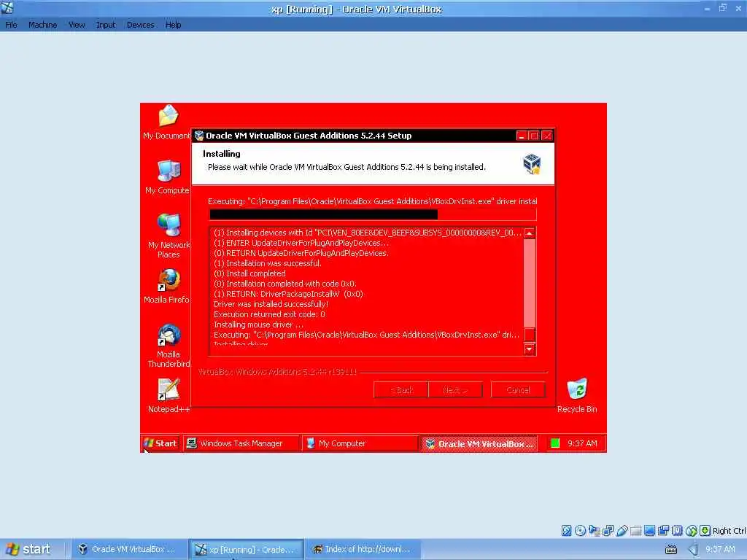
Task: Click the VirtualBox cube icon in setup title bar
Action: tap(199, 136)
